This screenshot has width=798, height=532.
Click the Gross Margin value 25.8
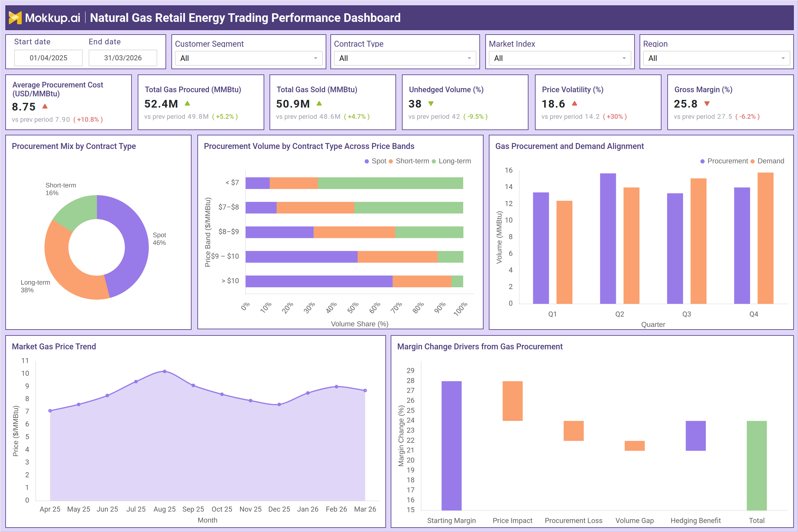686,104
